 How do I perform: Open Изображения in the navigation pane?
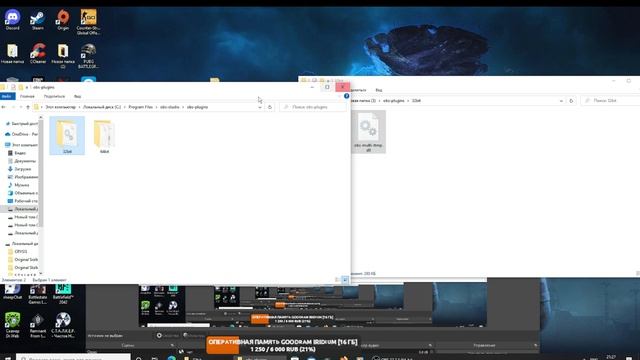point(23,177)
